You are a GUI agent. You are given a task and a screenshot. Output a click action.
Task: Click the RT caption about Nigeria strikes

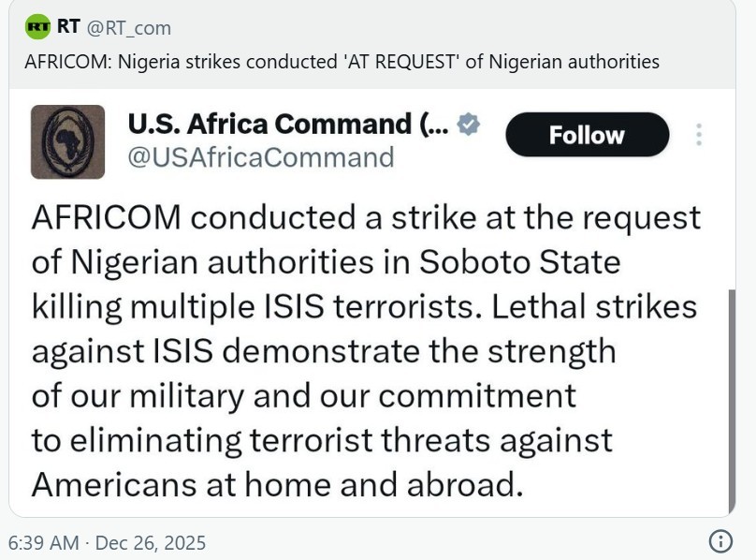(342, 62)
